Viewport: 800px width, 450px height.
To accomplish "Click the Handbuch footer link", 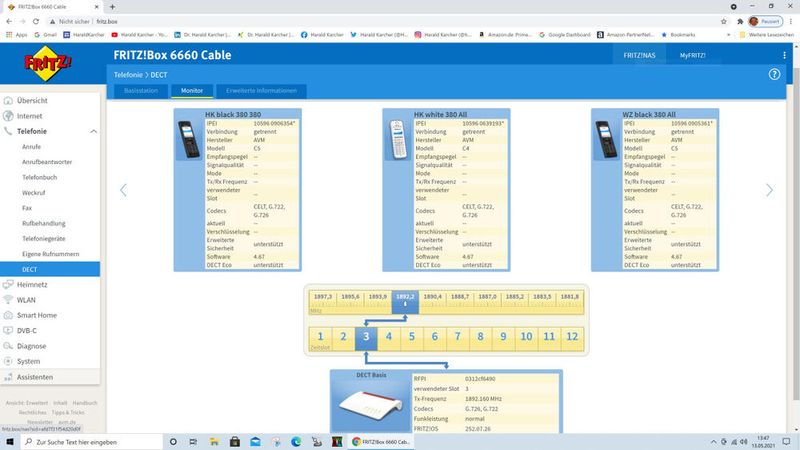I will tap(85, 403).
